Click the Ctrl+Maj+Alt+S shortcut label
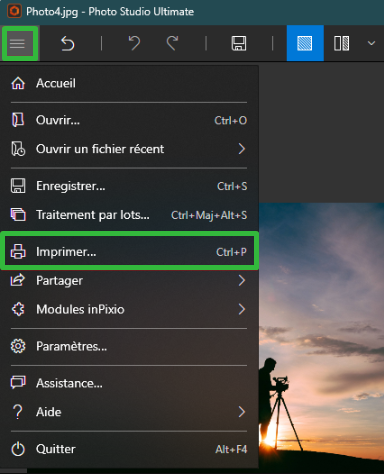 [209, 215]
